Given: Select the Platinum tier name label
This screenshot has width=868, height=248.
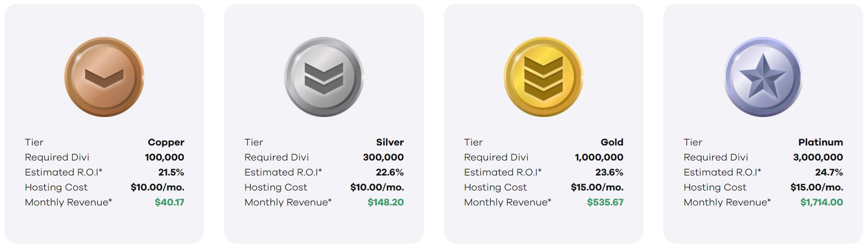Looking at the screenshot, I should coord(821,142).
